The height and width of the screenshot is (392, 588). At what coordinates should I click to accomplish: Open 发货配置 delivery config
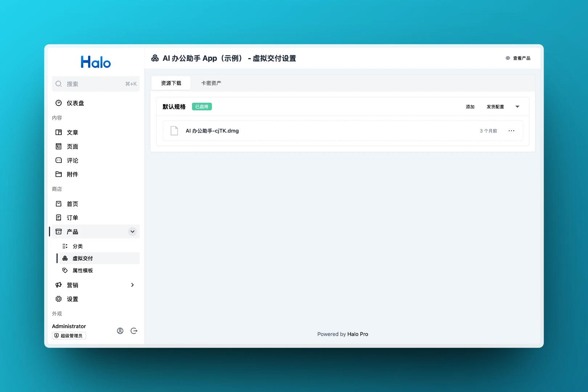(x=495, y=107)
